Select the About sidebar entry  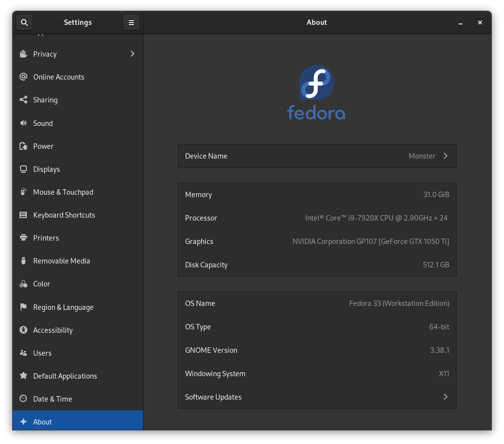78,420
